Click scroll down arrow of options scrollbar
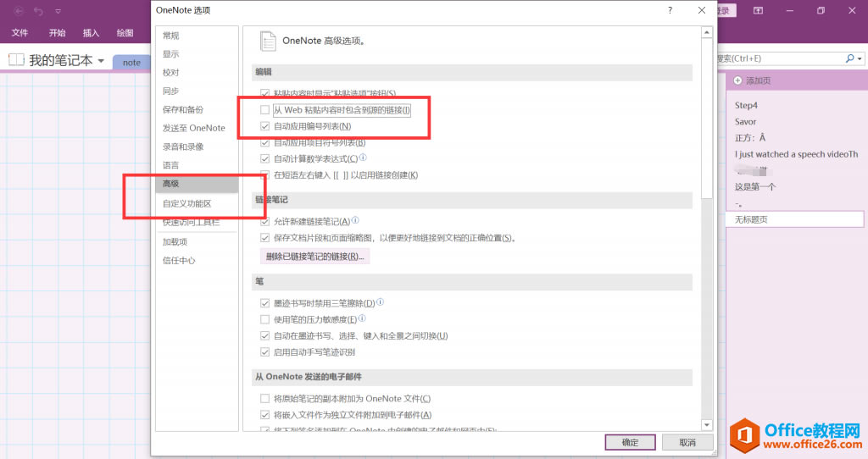 point(706,425)
